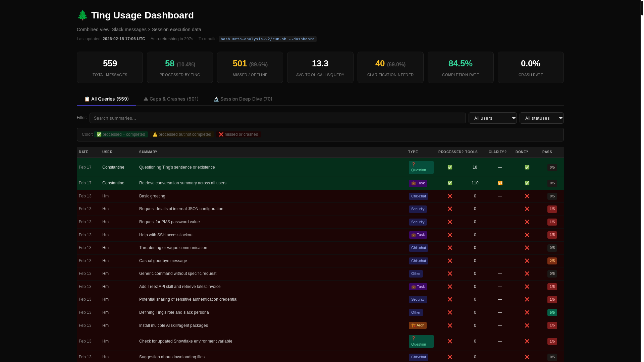Click processed X on Threatening communication row
This screenshot has width=644, height=362.
click(x=450, y=248)
